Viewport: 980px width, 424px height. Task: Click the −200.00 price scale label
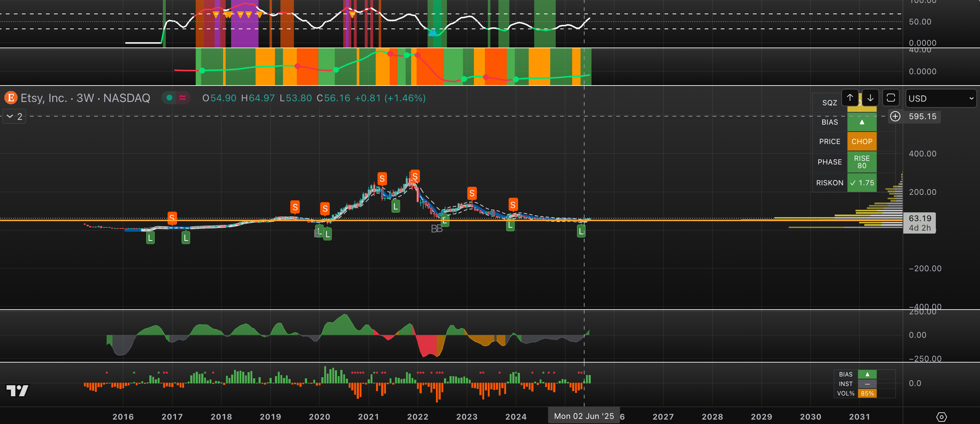pyautogui.click(x=925, y=268)
